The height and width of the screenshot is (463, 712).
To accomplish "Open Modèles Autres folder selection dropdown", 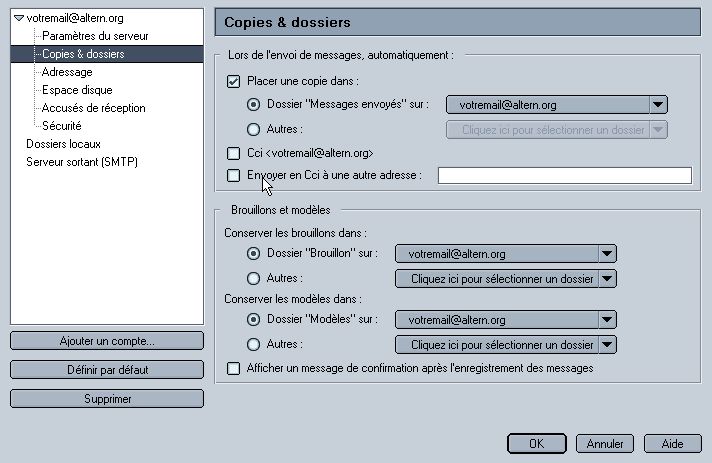I will point(506,345).
